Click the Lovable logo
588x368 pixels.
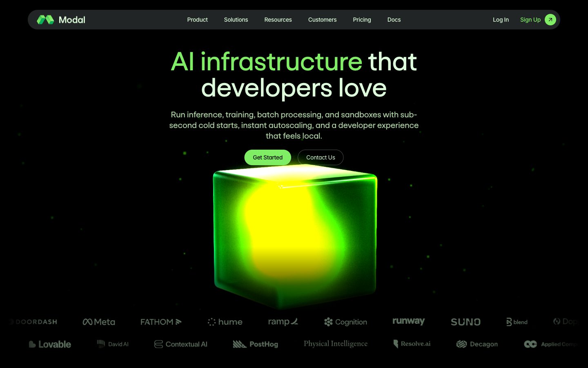point(50,344)
